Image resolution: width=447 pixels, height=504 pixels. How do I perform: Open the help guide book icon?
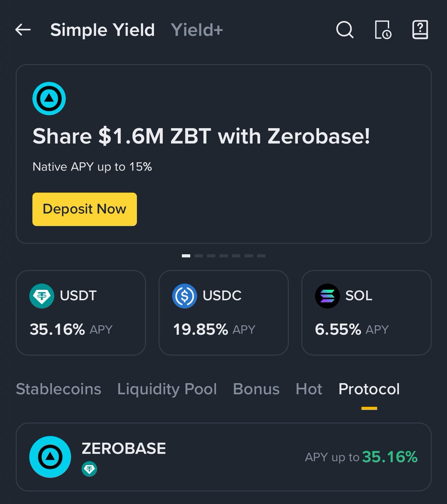click(420, 30)
